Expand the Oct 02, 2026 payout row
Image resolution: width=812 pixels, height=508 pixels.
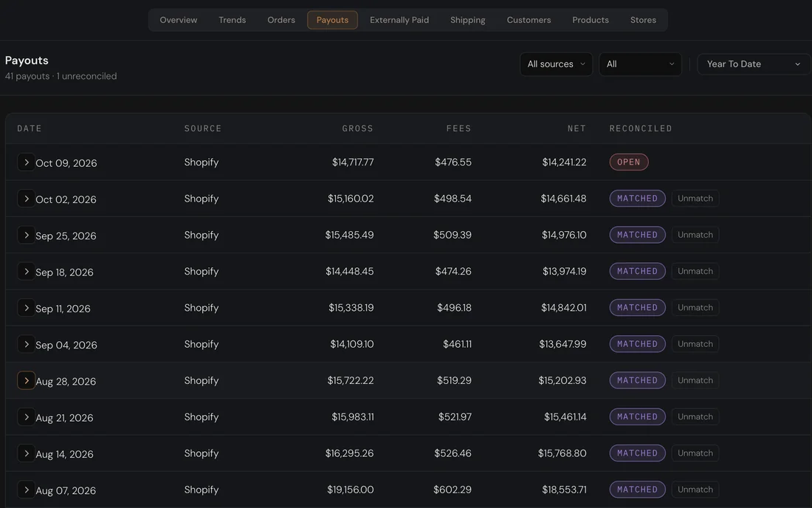click(x=26, y=199)
